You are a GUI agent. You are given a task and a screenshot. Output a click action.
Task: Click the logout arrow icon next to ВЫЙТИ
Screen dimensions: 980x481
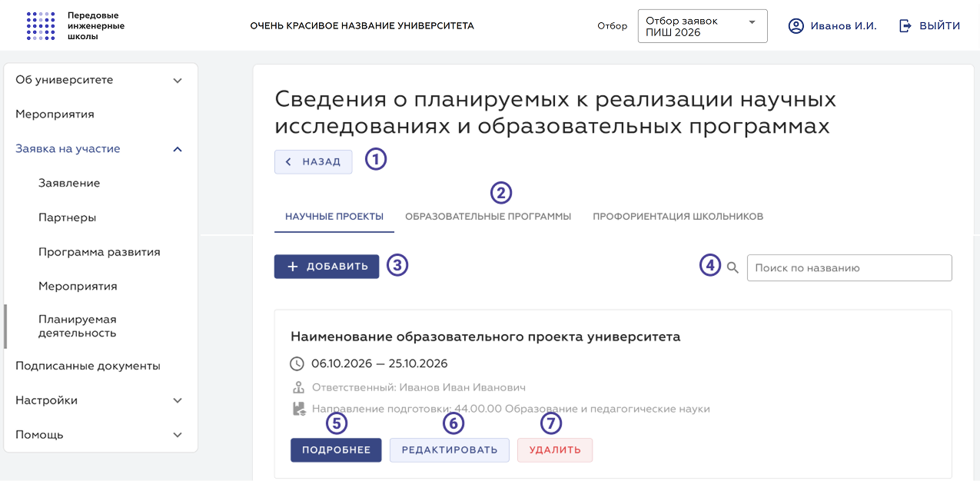click(x=905, y=26)
